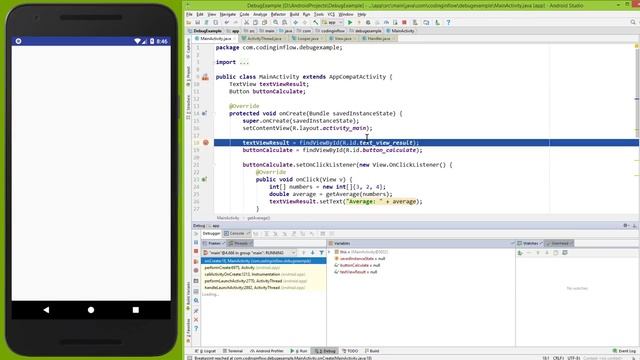Open Terminal tool window button
The image size is (640, 360).
[233, 351]
